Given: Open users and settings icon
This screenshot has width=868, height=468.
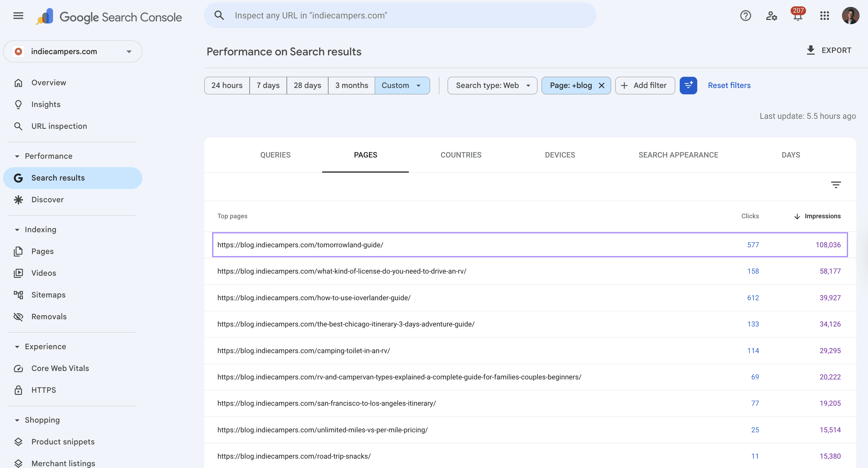Looking at the screenshot, I should pyautogui.click(x=771, y=15).
